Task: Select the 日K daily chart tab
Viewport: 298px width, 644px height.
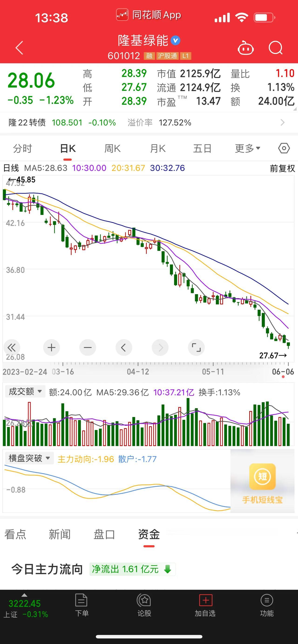Action: point(68,149)
